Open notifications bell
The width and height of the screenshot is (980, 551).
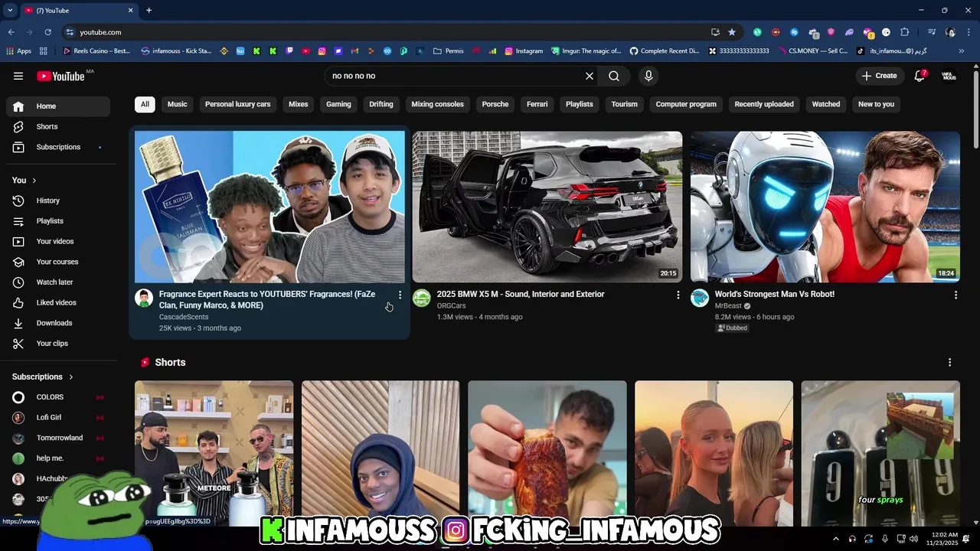point(920,76)
